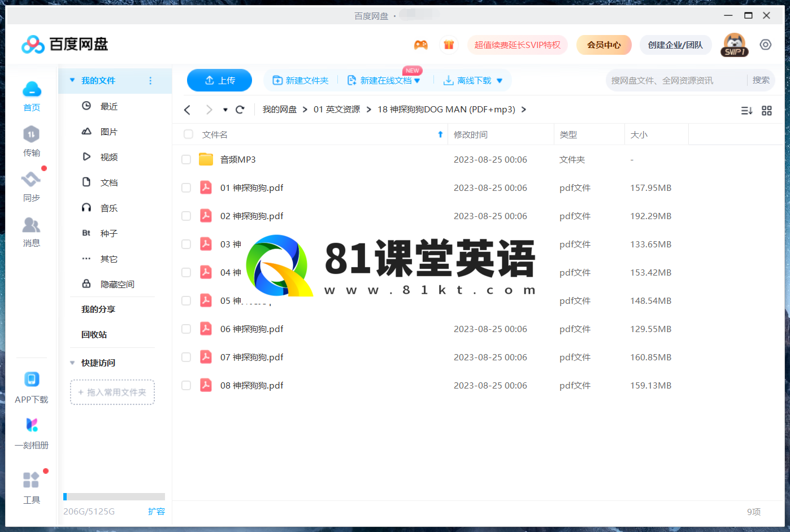Open the 图片 pictures category
Viewport: 790px width, 532px height.
tap(109, 132)
